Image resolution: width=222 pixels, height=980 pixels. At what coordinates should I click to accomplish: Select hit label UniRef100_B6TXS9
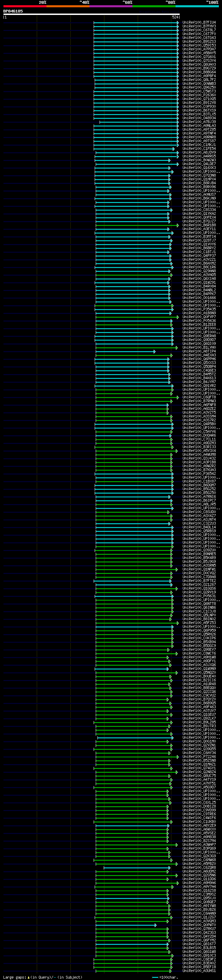coord(199,110)
